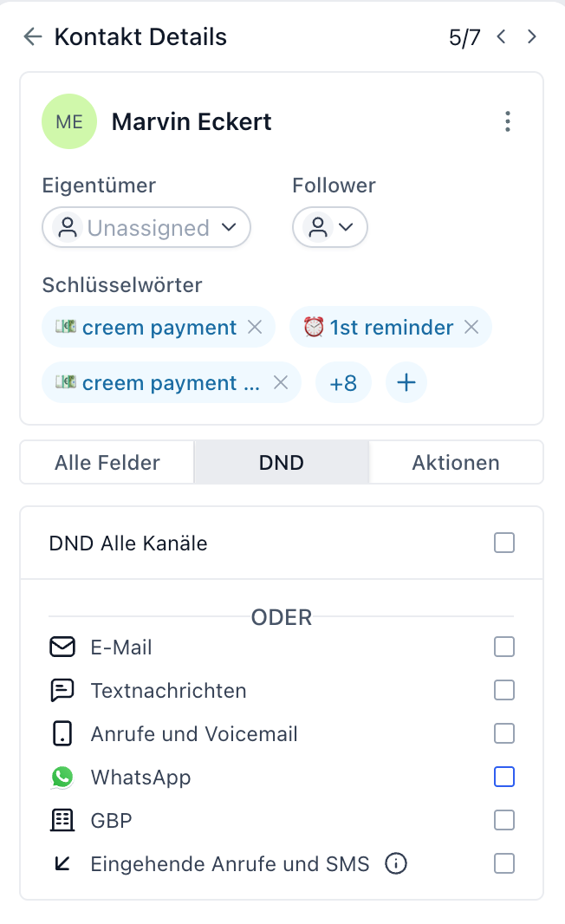Image resolution: width=565 pixels, height=924 pixels.
Task: Tick the Textnachrichten checkbox
Action: [504, 690]
